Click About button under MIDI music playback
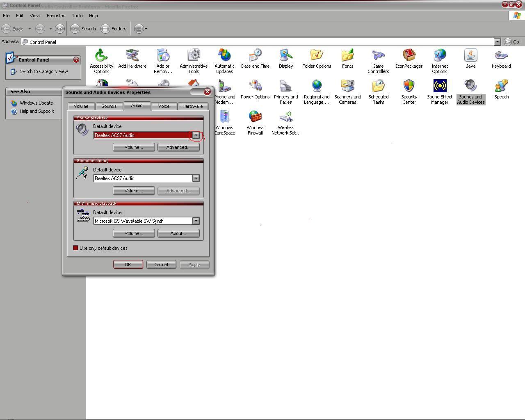 pyautogui.click(x=178, y=233)
